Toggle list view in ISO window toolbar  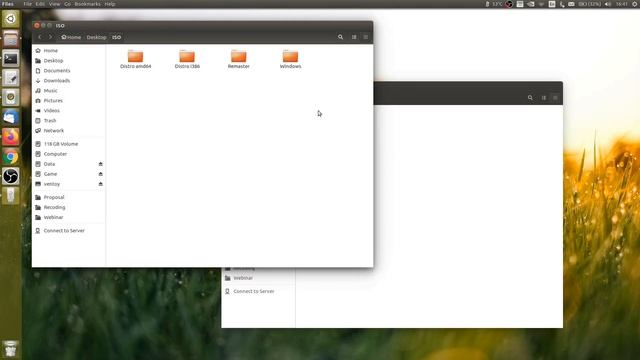tap(354, 37)
